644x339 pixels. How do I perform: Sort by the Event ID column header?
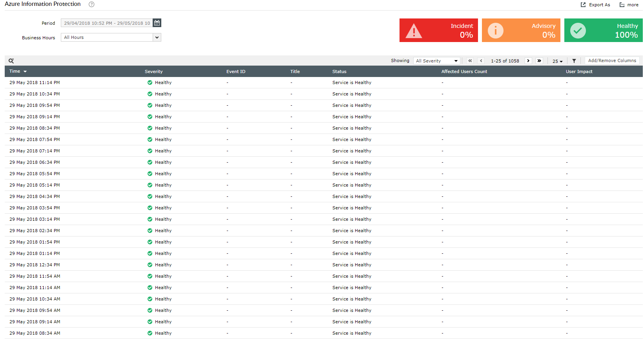pos(236,71)
